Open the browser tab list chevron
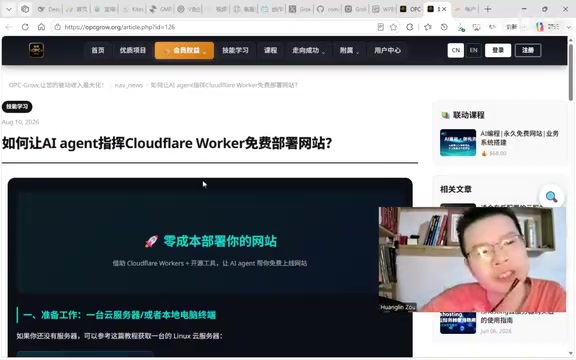Screen dimensions: 576x360 point(9,9)
